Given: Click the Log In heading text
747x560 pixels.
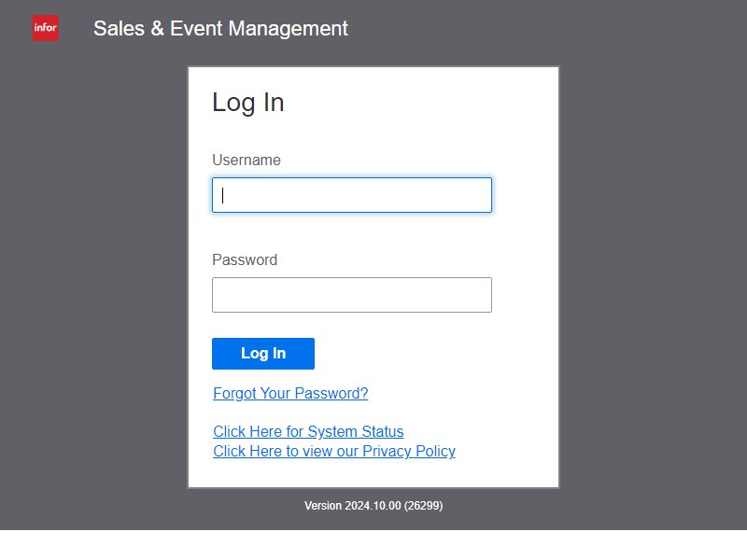Looking at the screenshot, I should pos(248,103).
